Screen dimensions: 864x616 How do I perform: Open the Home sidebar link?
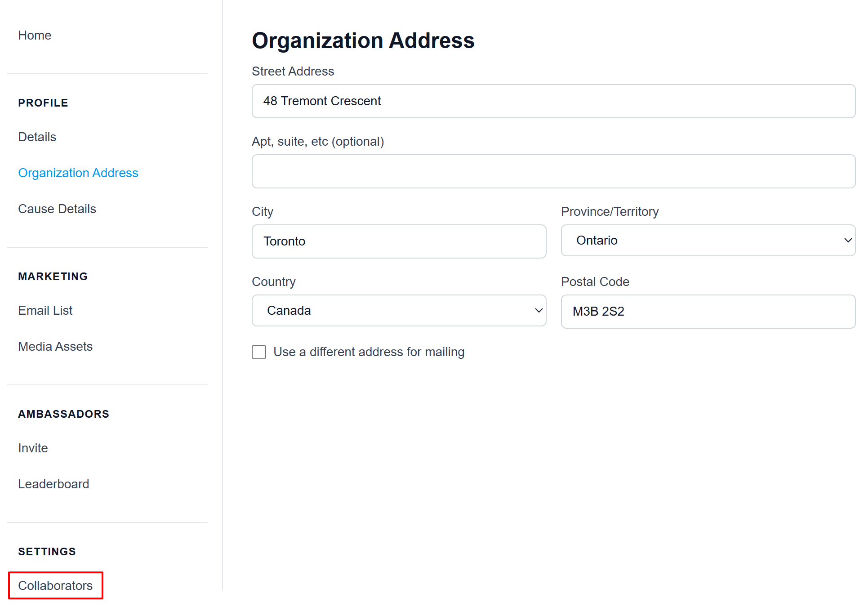tap(35, 35)
